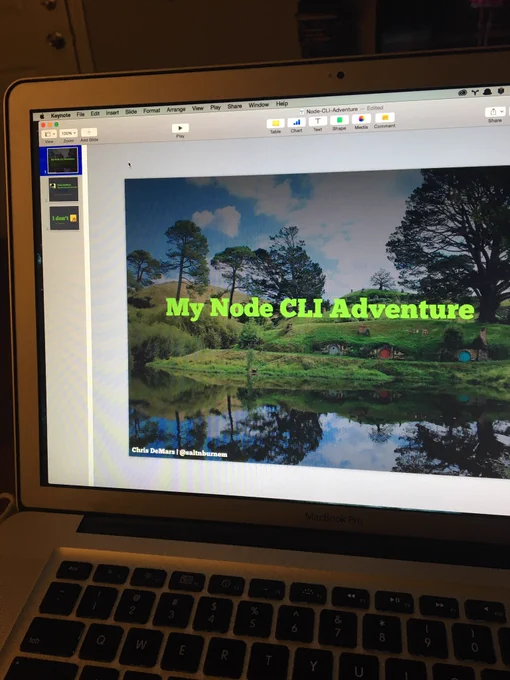Viewport: 510px width, 680px height.
Task: Add a Text box via toolbar
Action: (317, 121)
